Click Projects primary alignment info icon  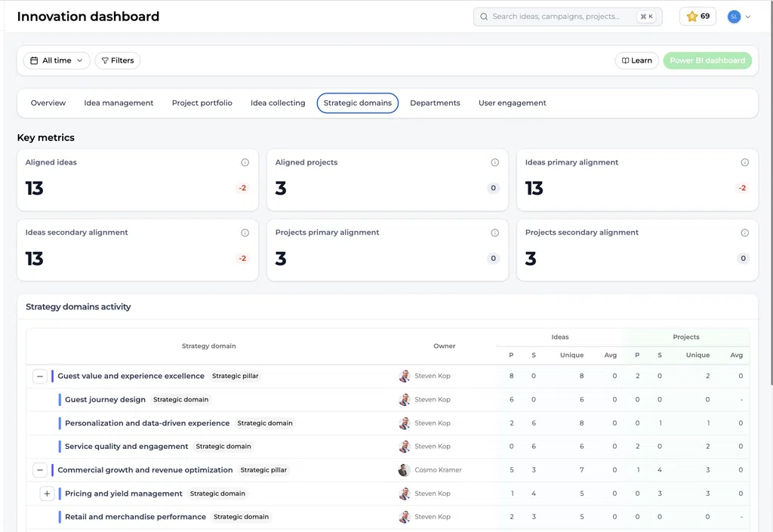495,233
